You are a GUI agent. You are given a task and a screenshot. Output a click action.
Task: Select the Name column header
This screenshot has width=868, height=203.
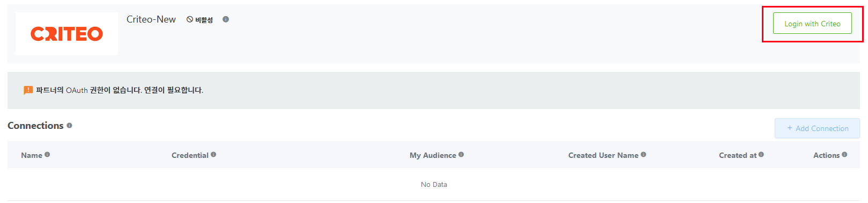click(32, 155)
